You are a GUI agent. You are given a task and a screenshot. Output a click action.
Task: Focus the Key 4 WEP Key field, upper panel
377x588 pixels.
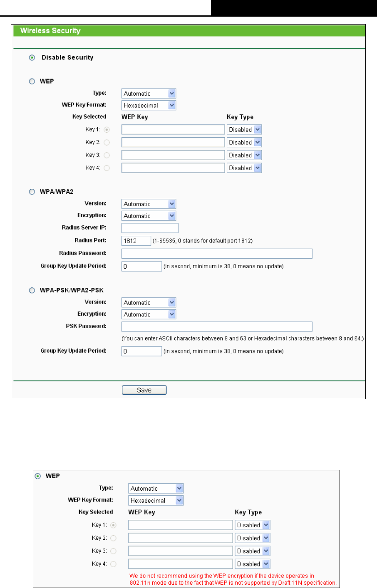(x=173, y=168)
